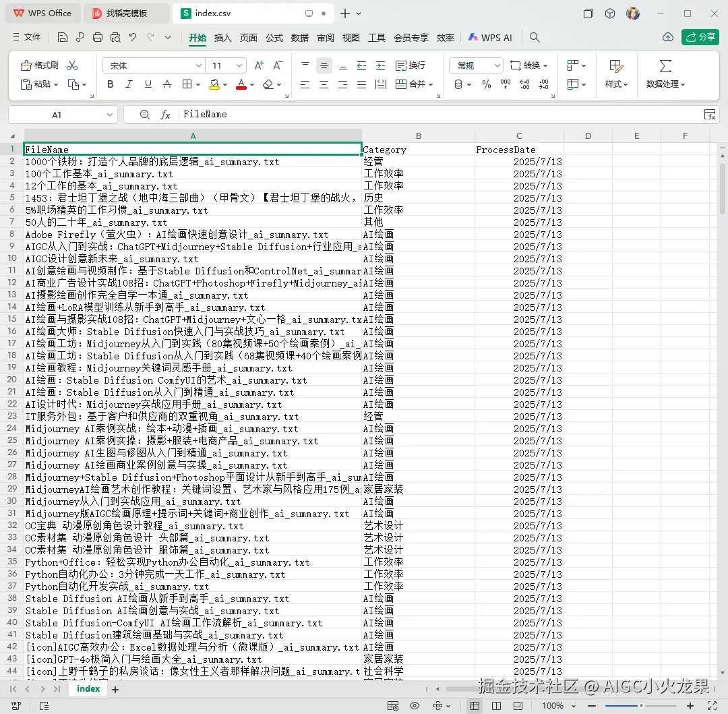This screenshot has width=728, height=714.
Task: Increase indent icon
Action: [380, 65]
